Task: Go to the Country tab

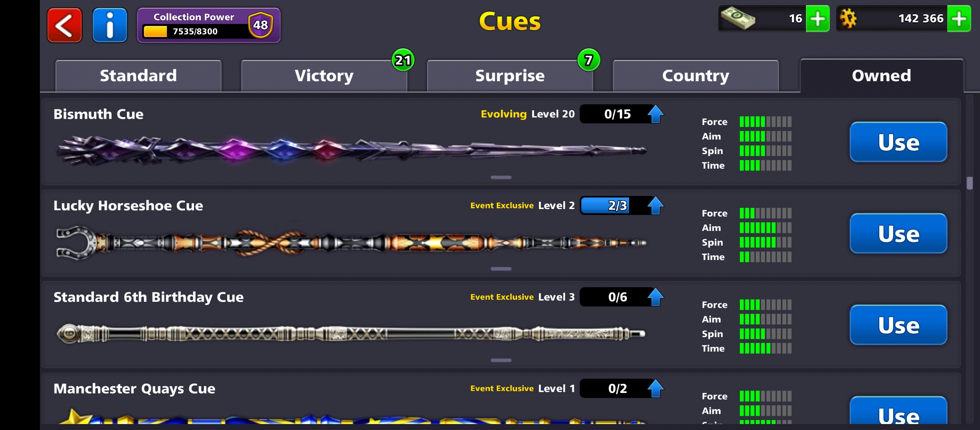Action: click(x=696, y=76)
